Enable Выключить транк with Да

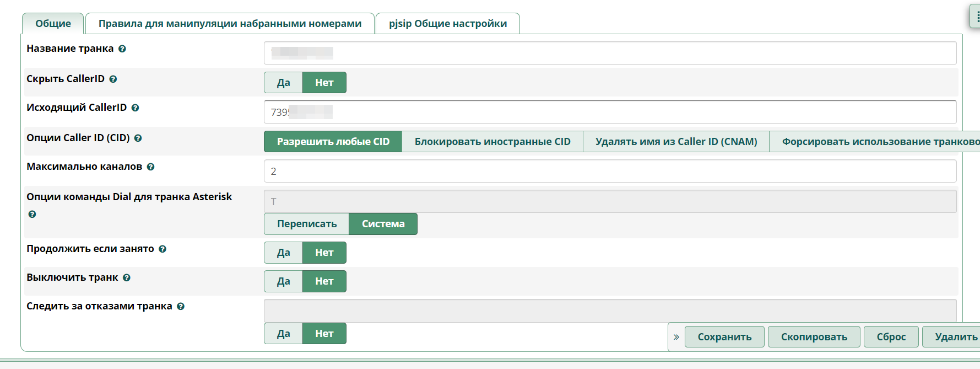pos(283,281)
